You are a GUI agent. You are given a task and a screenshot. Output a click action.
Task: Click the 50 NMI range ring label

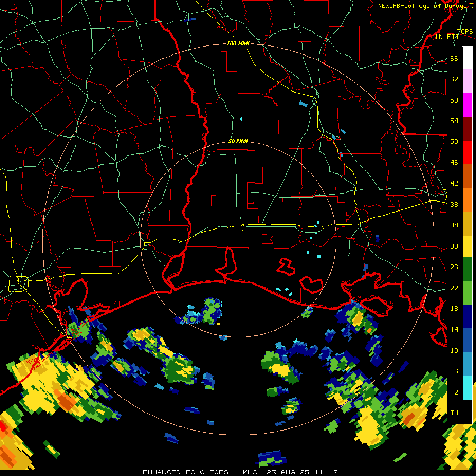(x=238, y=141)
